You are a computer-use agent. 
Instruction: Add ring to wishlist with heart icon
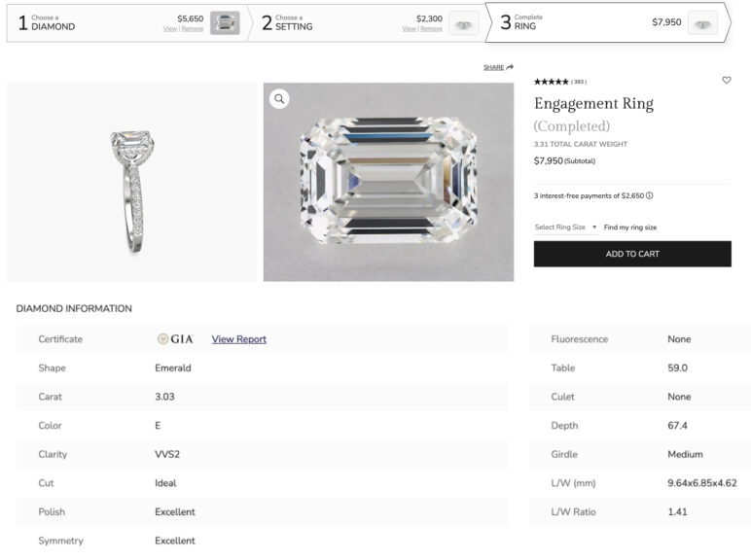point(726,81)
